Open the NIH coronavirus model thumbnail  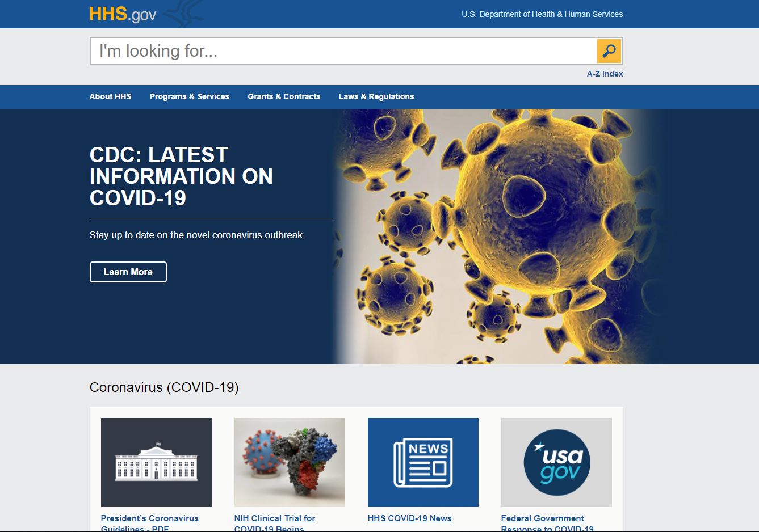pos(290,462)
